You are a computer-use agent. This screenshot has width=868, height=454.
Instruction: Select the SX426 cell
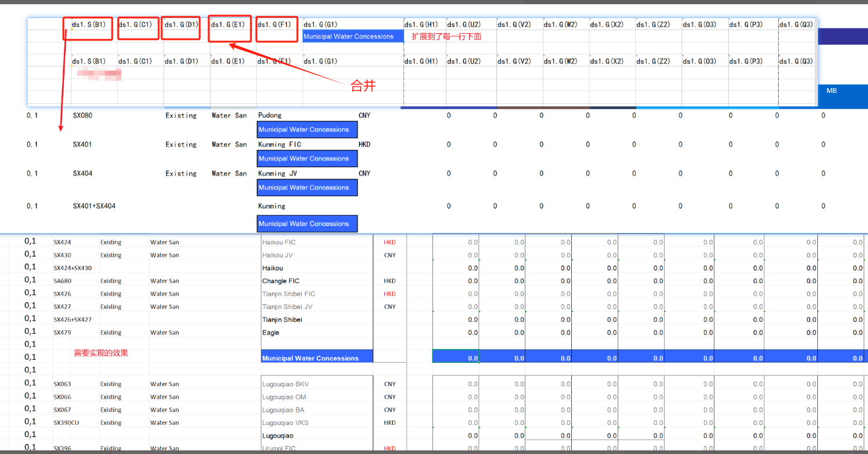click(62, 294)
